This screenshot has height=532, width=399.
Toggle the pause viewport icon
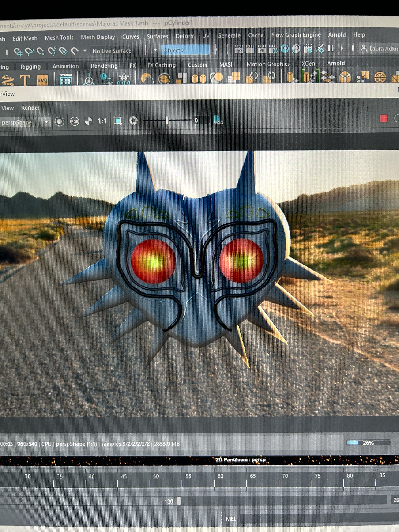click(x=331, y=48)
